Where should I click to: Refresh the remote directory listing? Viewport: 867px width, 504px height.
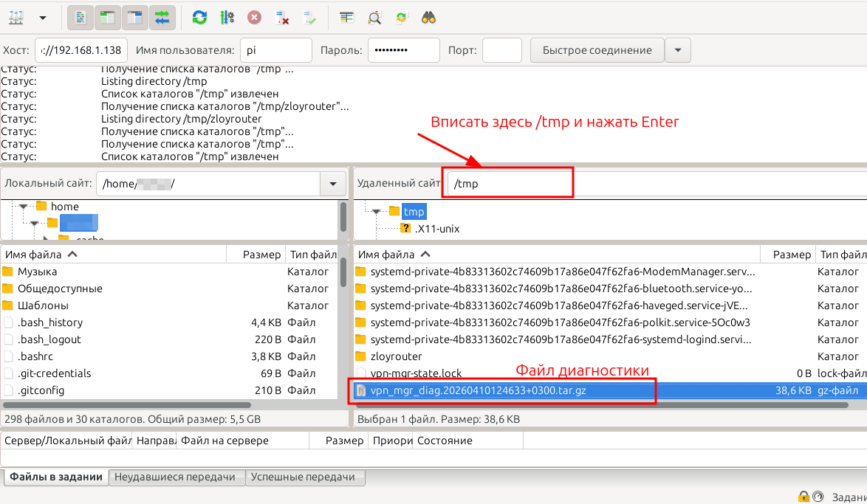(199, 17)
